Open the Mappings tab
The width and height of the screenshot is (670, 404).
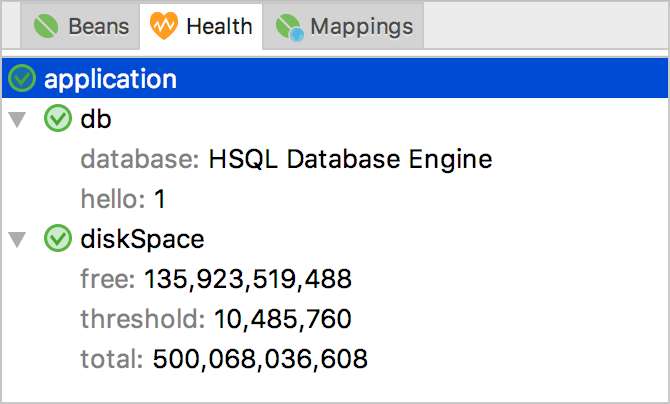[x=360, y=26]
